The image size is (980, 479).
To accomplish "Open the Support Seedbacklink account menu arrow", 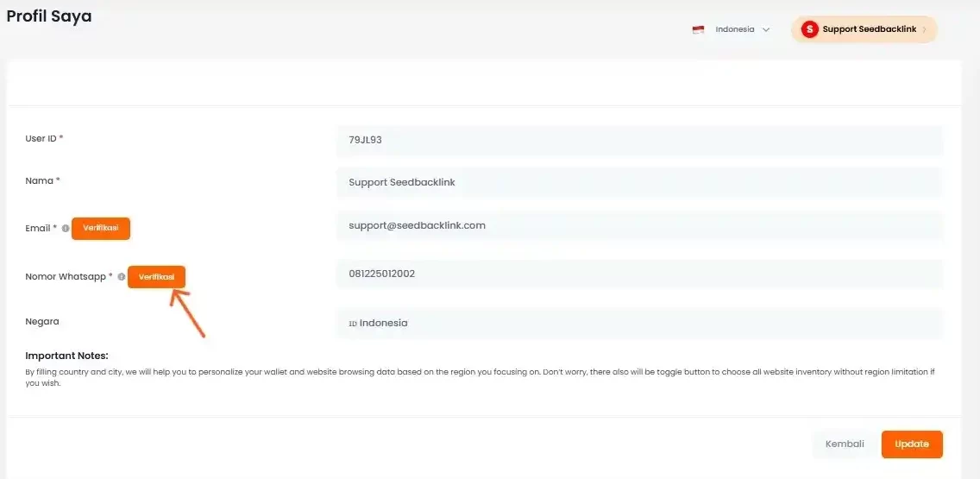I will click(925, 29).
